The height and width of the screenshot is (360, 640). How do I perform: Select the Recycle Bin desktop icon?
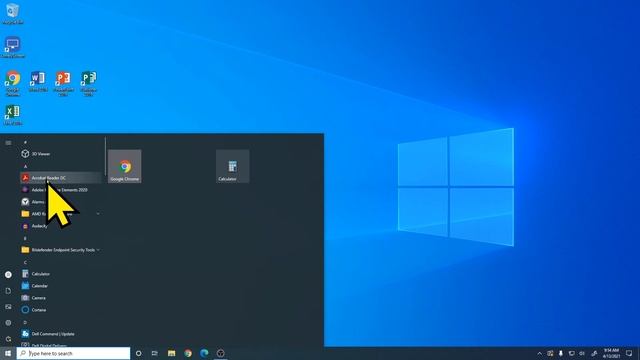[x=13, y=13]
